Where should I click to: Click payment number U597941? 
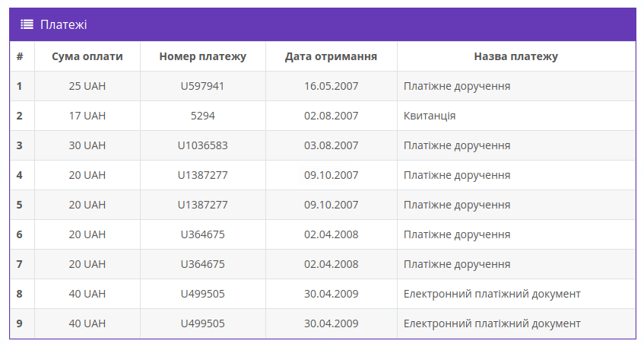[202, 86]
